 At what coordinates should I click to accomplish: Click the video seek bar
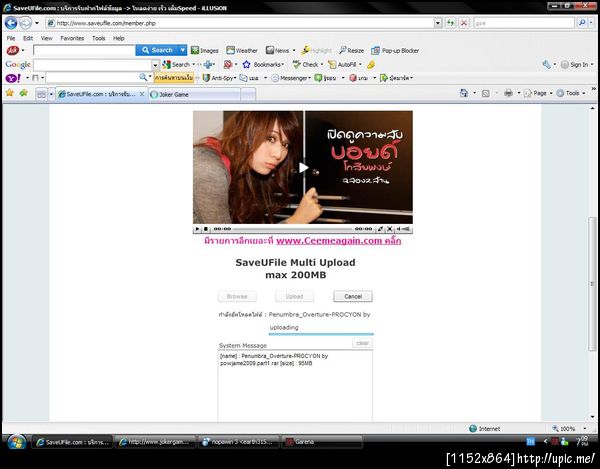click(x=293, y=229)
